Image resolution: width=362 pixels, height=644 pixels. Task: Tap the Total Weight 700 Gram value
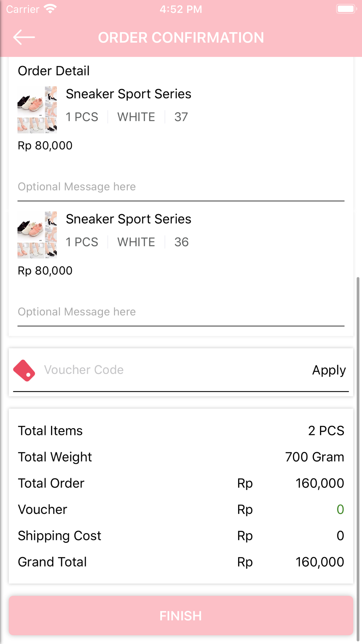tap(314, 457)
